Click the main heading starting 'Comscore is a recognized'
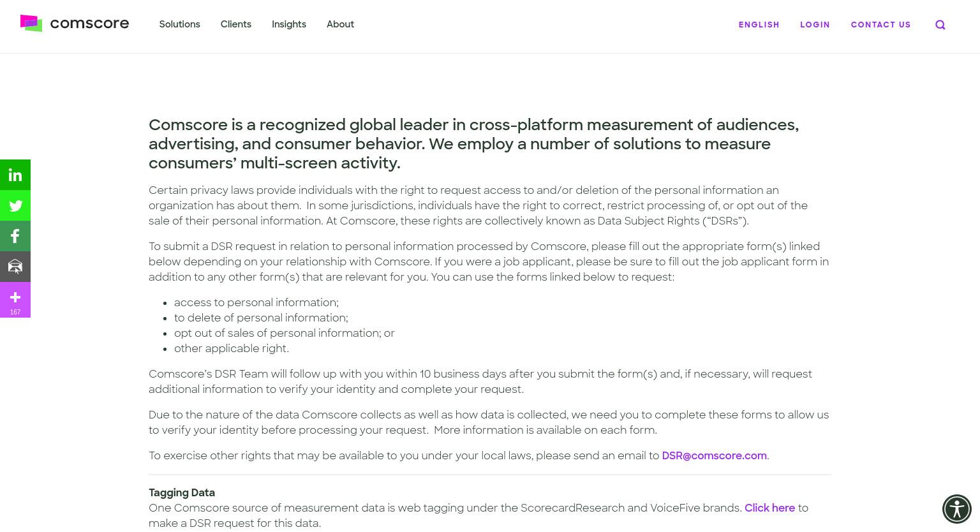 point(473,144)
